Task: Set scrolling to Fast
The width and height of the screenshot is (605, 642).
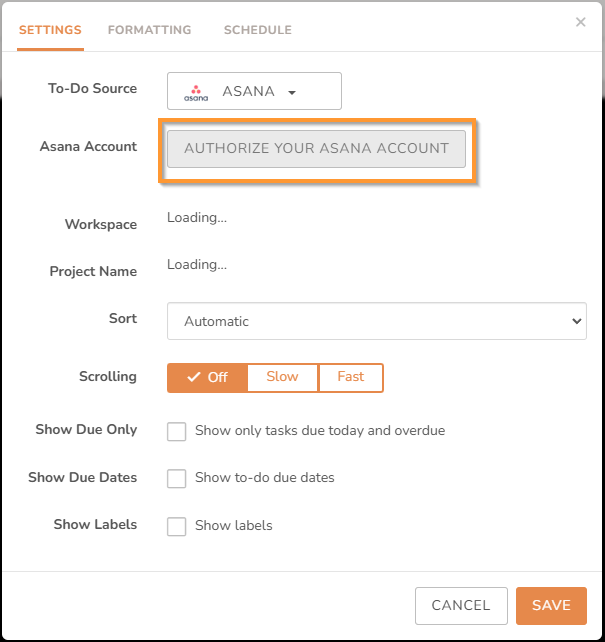Action: 351,378
